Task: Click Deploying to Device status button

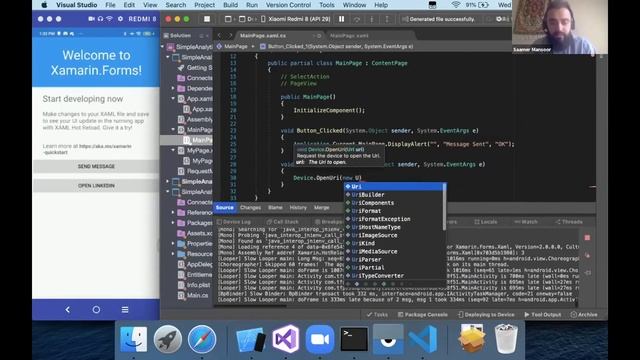Action: click(x=486, y=315)
